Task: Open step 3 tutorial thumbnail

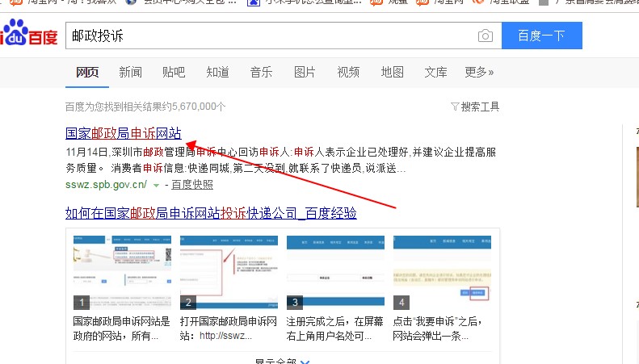Action: point(335,272)
